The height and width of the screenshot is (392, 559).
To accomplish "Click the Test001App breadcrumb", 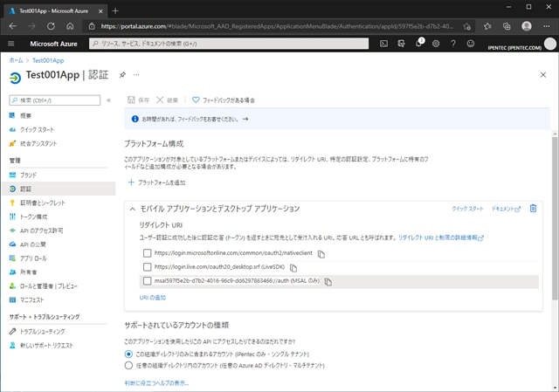I will click(x=48, y=60).
